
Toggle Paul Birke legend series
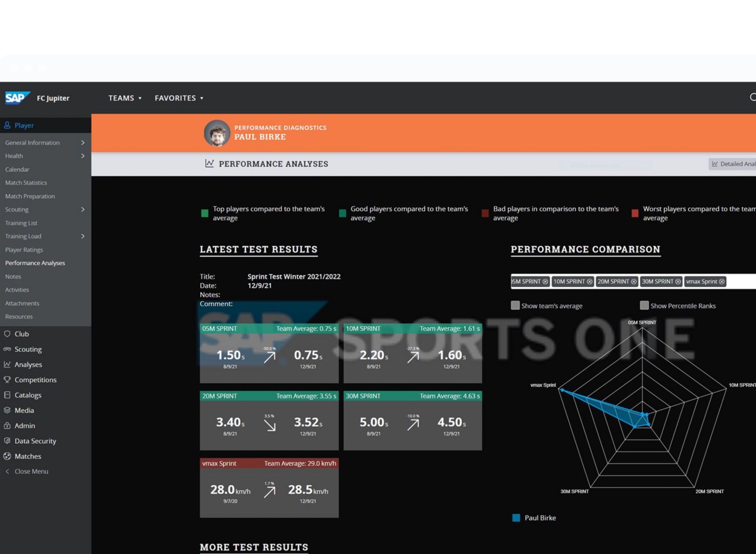(516, 518)
